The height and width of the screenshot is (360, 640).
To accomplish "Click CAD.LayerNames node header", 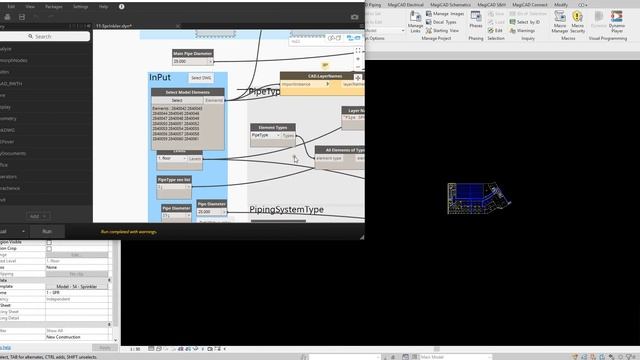I will [x=322, y=76].
